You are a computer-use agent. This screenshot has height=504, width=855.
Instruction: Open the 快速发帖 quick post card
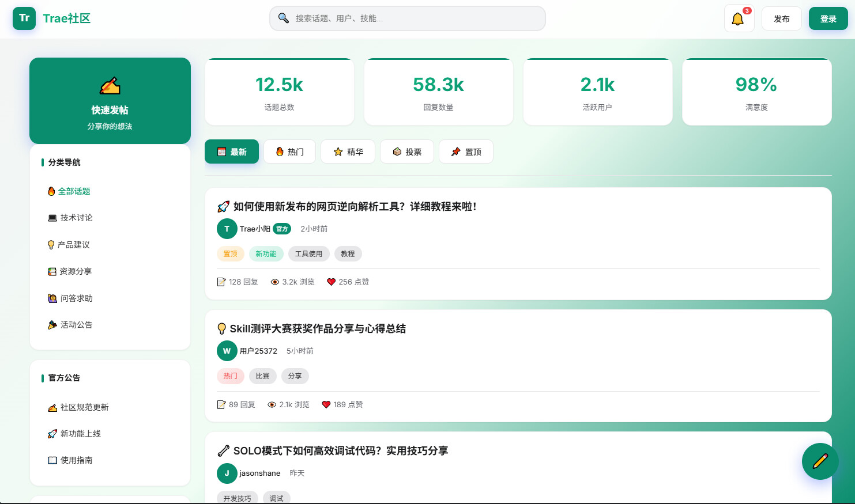pos(110,101)
